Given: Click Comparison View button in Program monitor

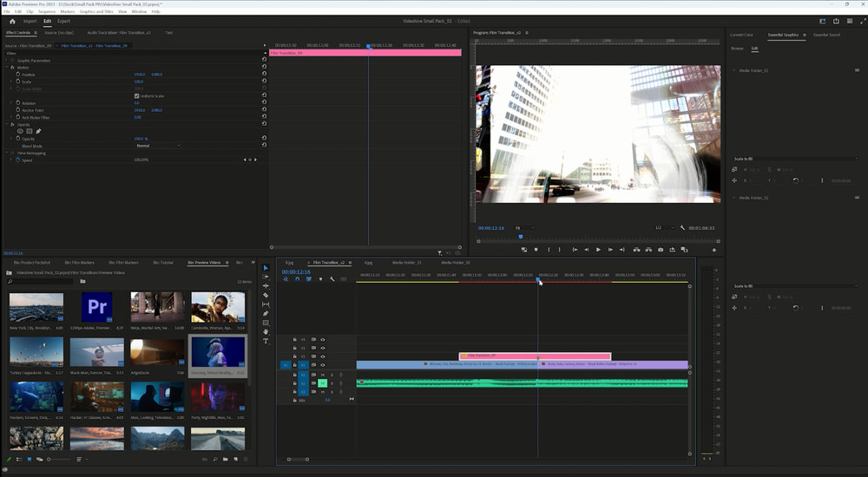Looking at the screenshot, I should 684,250.
